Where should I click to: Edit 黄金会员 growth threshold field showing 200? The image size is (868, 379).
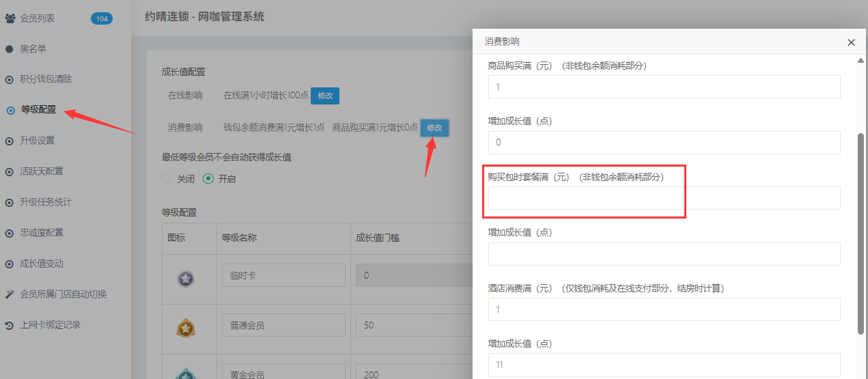414,371
